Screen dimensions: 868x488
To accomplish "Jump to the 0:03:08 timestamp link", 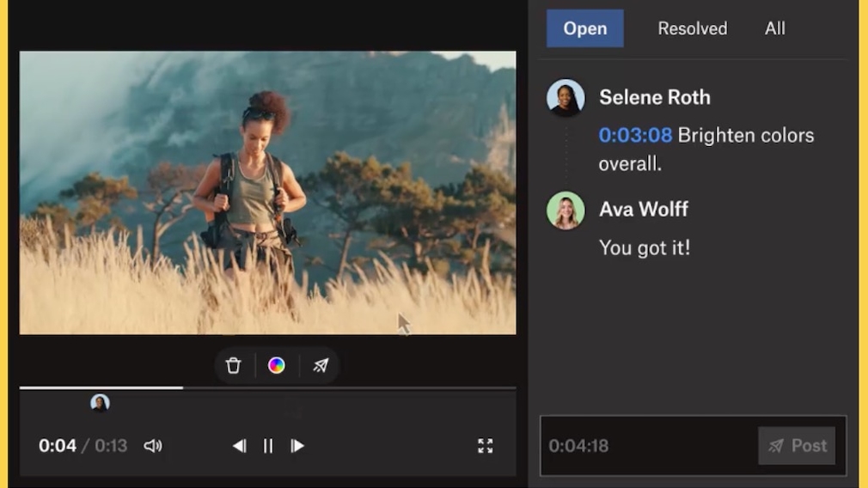I will coord(635,136).
